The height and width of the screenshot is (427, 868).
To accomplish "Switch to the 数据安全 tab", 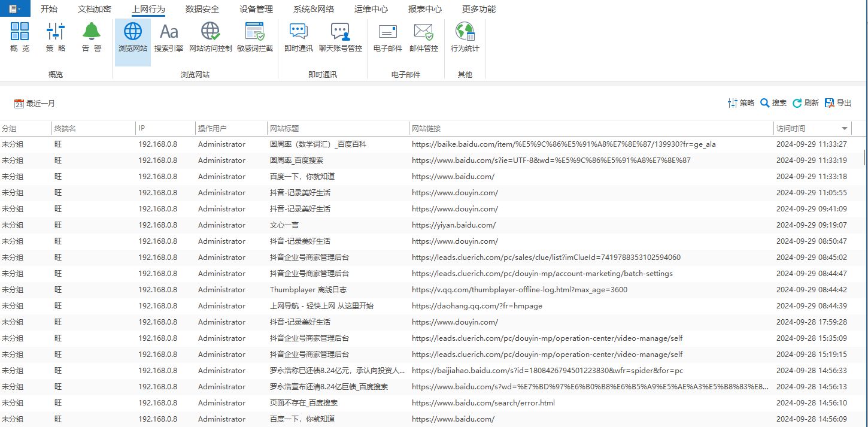I will point(202,9).
